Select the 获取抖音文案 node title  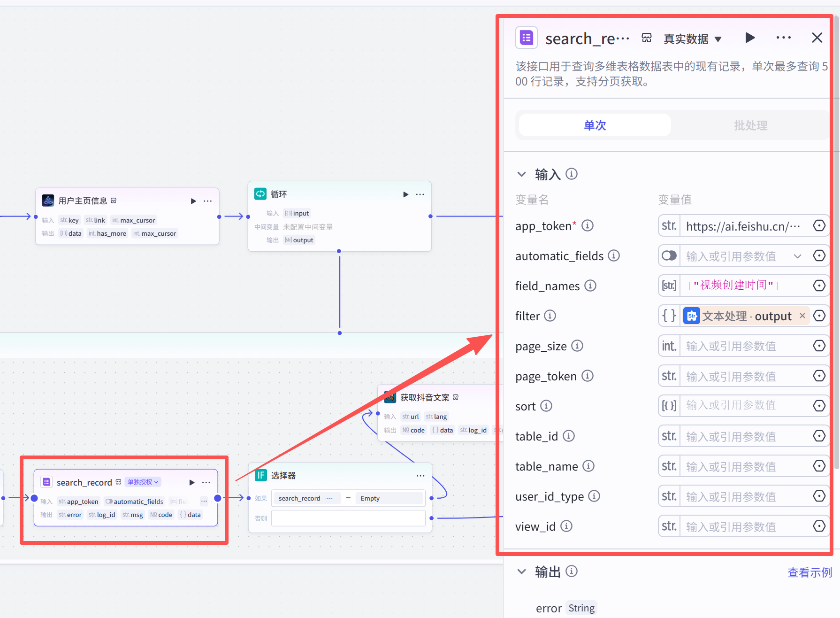(425, 397)
